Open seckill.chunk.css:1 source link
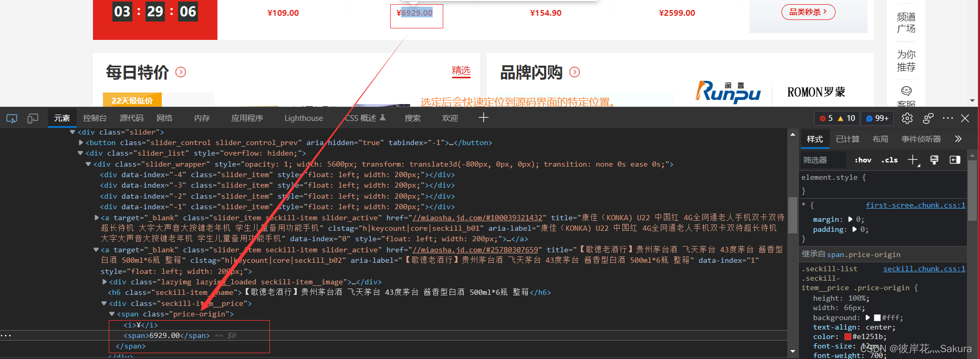The height and width of the screenshot is (359, 980). pyautogui.click(x=924, y=269)
